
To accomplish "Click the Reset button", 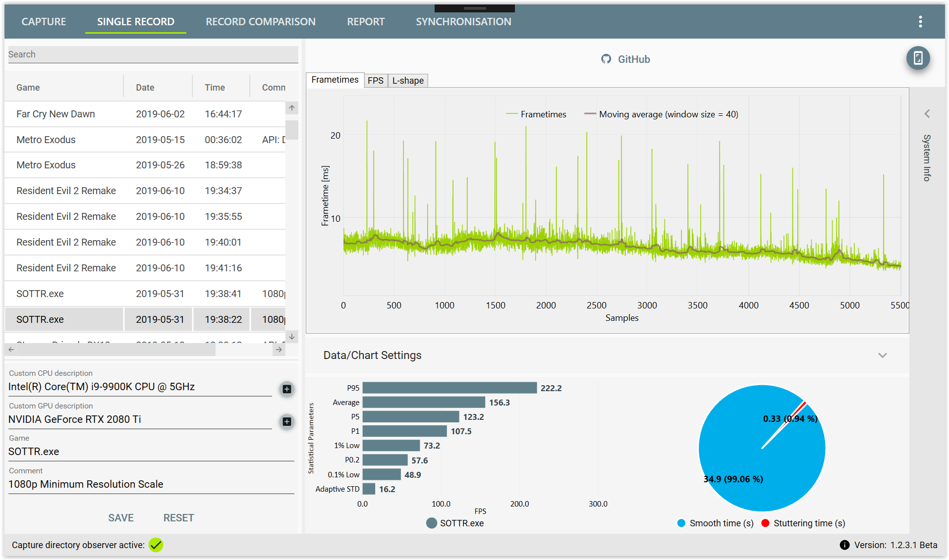I will point(179,518).
